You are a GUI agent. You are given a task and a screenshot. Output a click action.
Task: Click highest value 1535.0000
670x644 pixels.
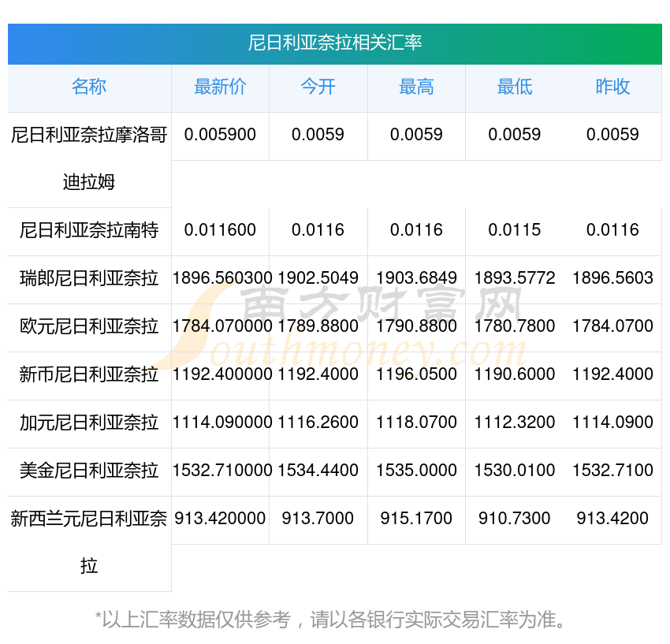416,471
